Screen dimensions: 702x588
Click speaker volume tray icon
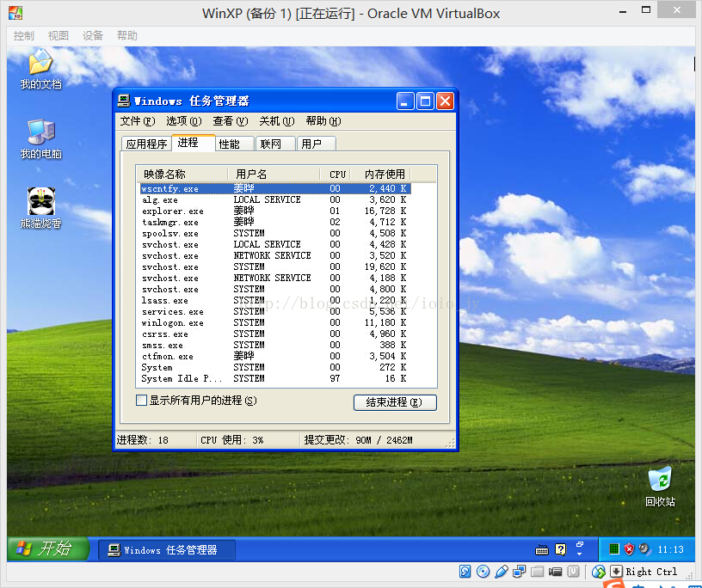click(644, 548)
